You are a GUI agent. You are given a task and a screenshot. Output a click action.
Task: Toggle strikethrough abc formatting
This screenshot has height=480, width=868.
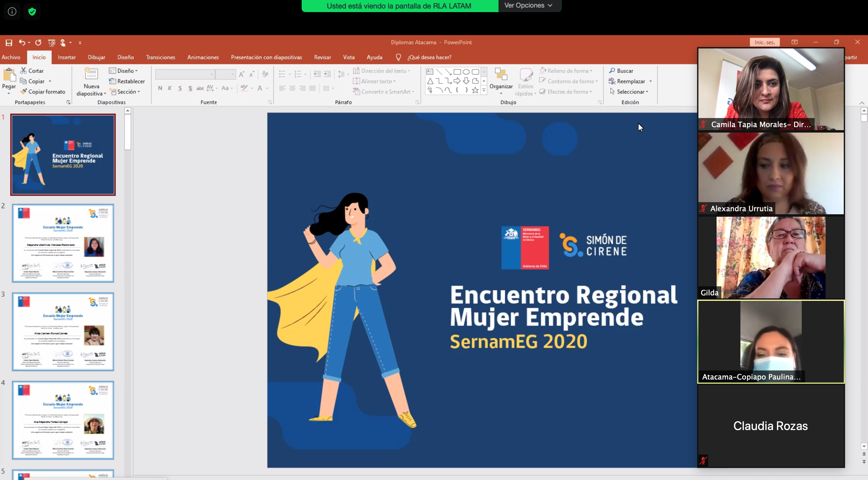pos(200,88)
